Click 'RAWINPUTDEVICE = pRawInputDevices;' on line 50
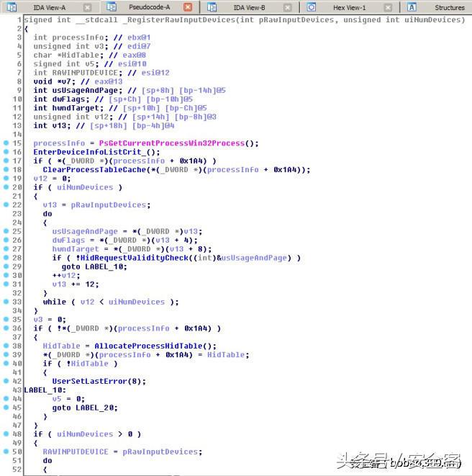 coord(122,452)
